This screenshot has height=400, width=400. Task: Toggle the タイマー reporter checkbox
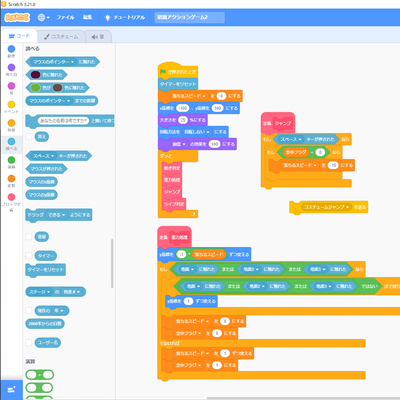point(29,256)
